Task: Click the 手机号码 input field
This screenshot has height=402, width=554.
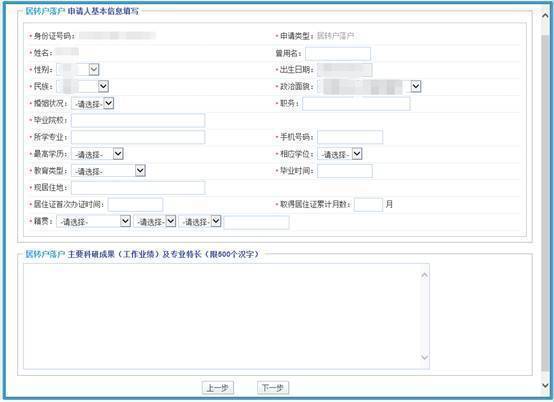Action: [x=350, y=137]
